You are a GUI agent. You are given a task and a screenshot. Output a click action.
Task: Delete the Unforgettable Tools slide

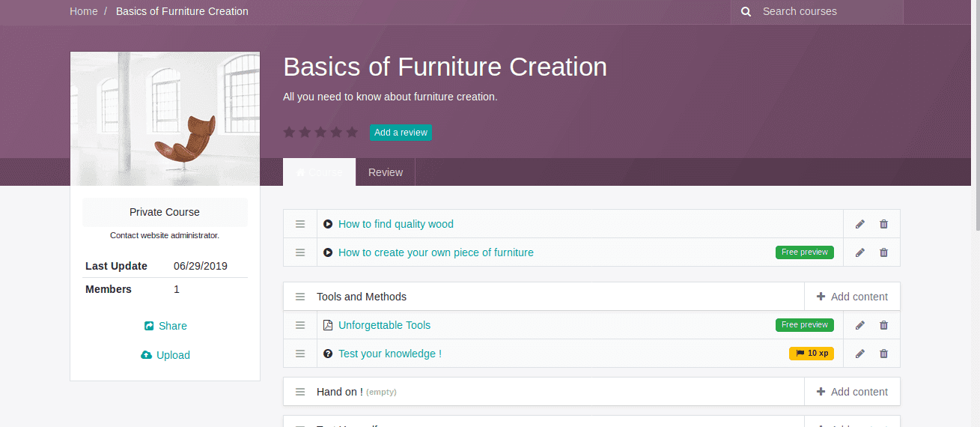pos(883,325)
